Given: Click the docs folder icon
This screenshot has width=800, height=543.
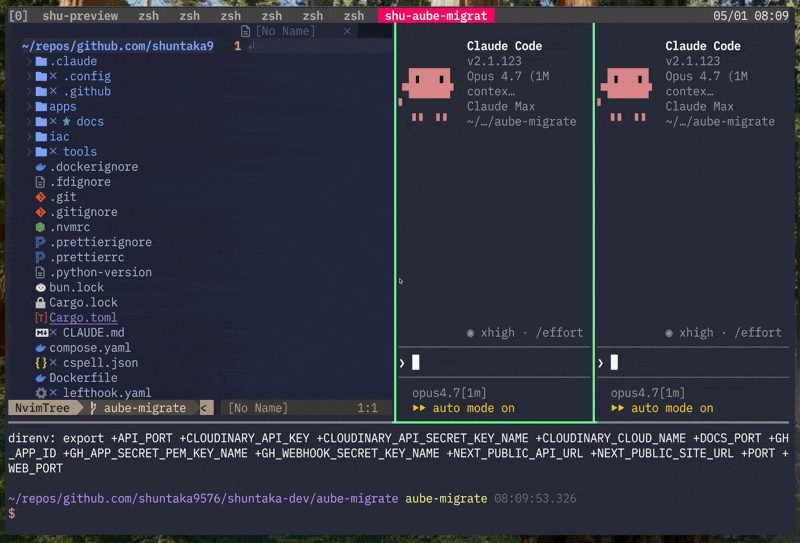Looking at the screenshot, I should click(x=41, y=121).
